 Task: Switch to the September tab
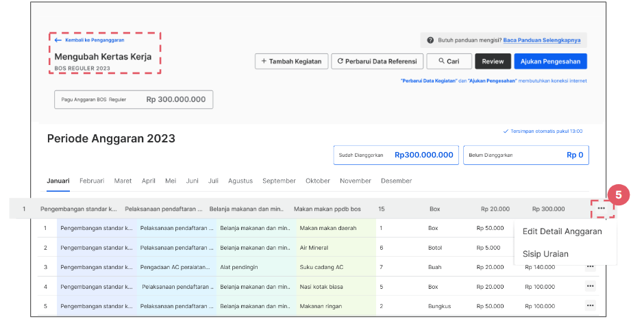tap(279, 181)
